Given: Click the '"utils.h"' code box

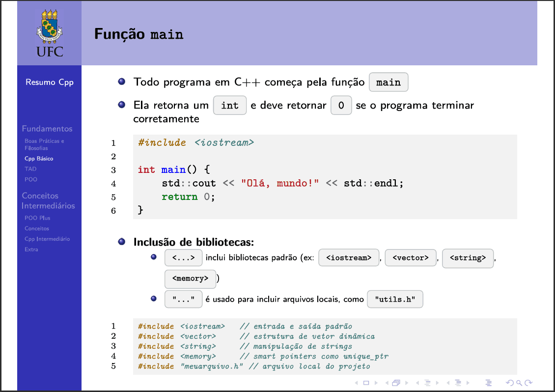Looking at the screenshot, I should [x=395, y=299].
